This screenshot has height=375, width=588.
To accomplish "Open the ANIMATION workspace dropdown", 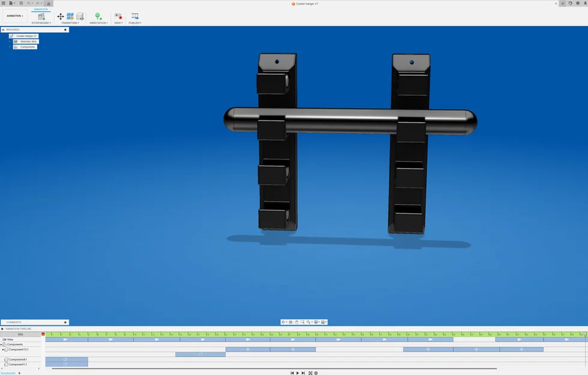I will 14,16.
